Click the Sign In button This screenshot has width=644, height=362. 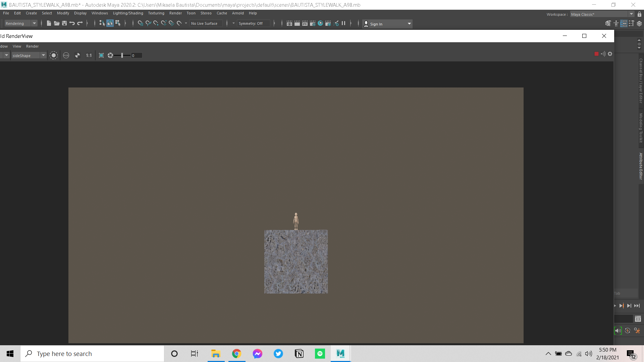(377, 24)
